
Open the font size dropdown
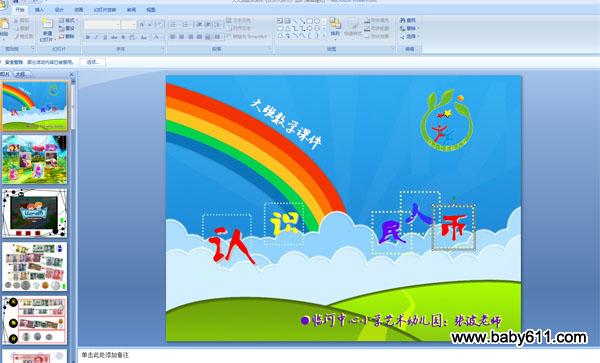129,25
